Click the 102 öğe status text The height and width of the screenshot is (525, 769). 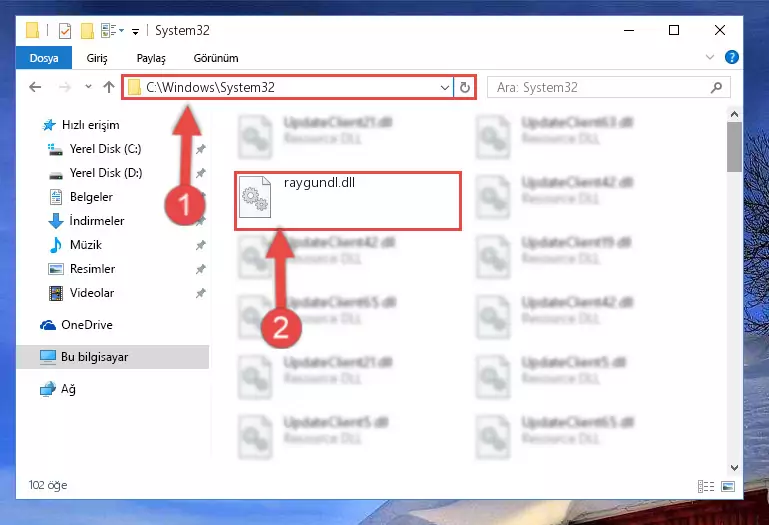pos(48,485)
